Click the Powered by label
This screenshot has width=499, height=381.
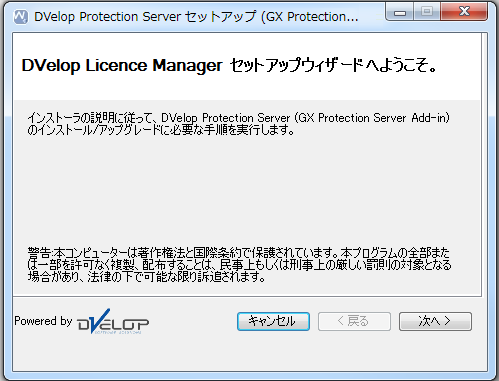pos(43,321)
